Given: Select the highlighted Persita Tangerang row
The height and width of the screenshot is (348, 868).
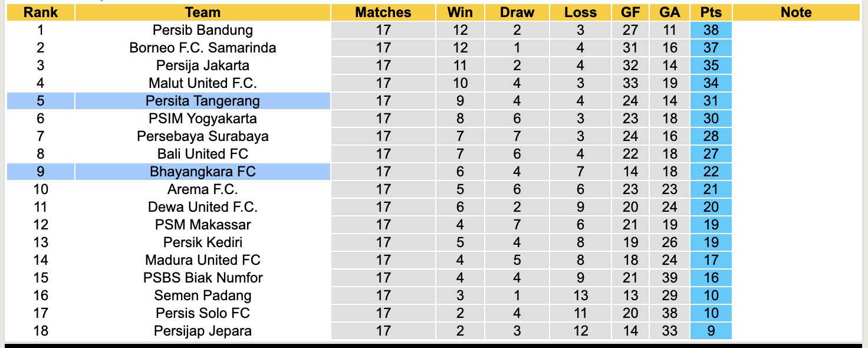Looking at the screenshot, I should (202, 101).
